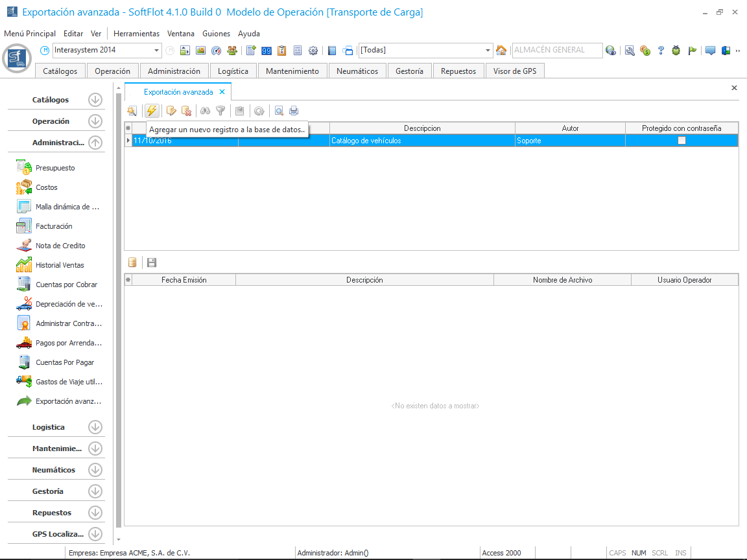
Task: Expand the Catálogos sidebar section
Action: tap(95, 100)
